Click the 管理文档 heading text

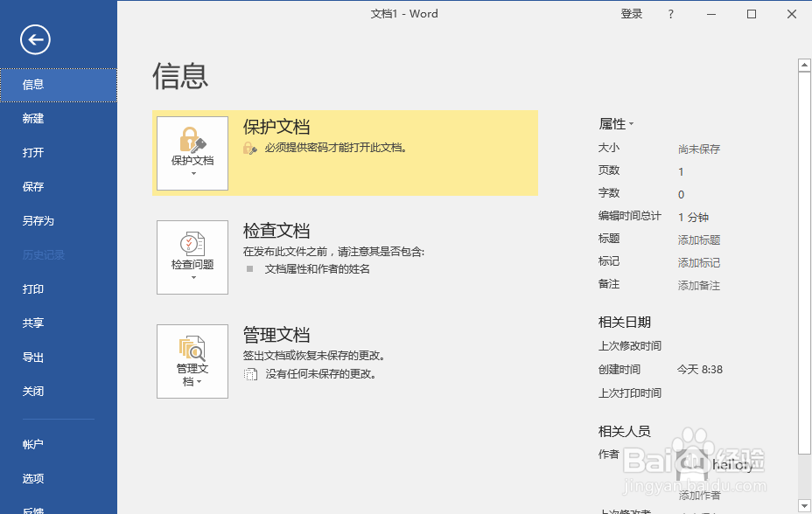click(x=276, y=335)
